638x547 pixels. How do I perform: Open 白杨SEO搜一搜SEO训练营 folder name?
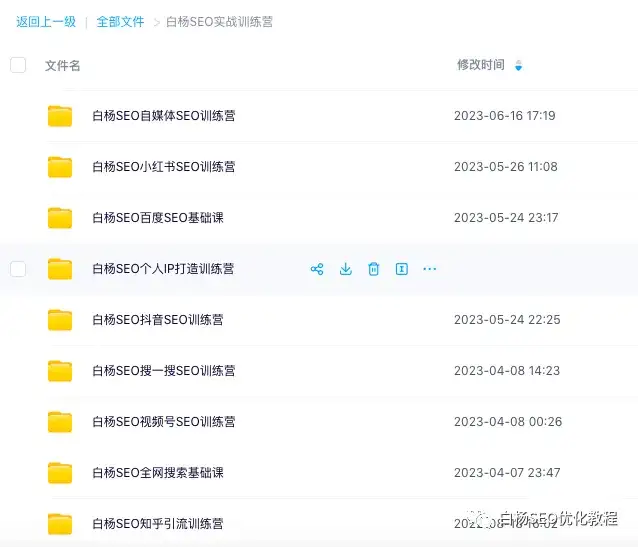pyautogui.click(x=164, y=371)
